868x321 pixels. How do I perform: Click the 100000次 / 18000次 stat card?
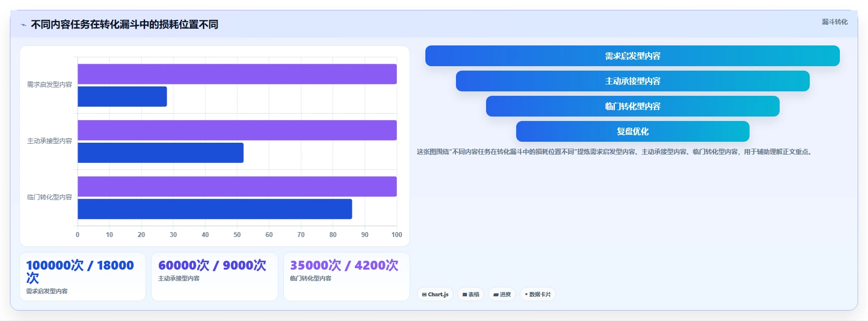(x=83, y=277)
